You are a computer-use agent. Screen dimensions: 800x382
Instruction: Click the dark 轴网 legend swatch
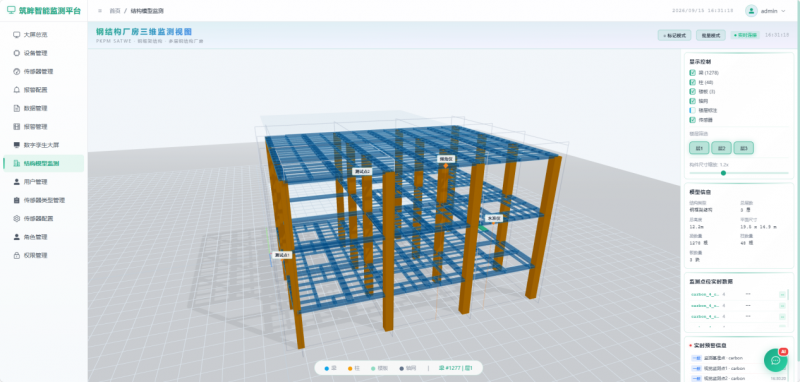click(x=402, y=368)
